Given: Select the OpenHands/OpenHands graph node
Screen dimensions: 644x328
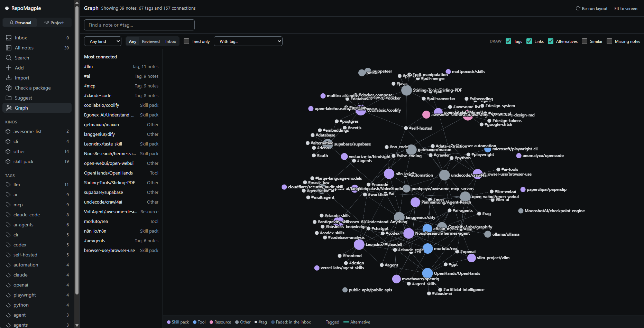Looking at the screenshot, I should [427, 273].
